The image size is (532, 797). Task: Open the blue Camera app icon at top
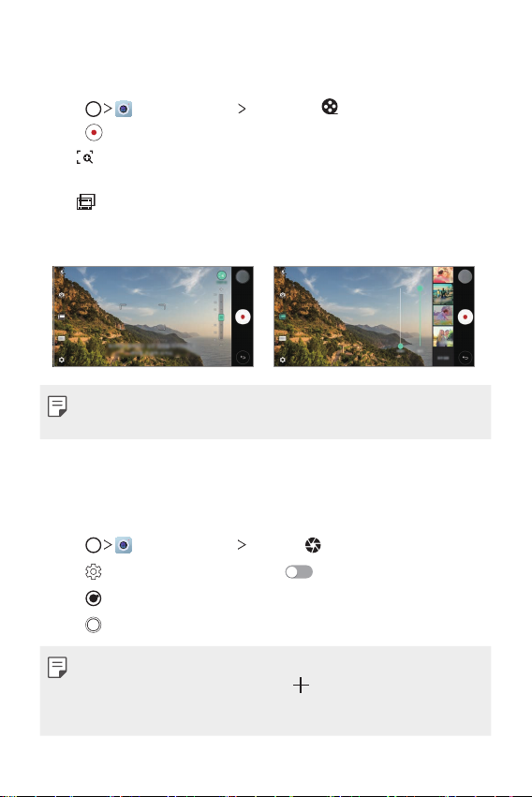pyautogui.click(x=124, y=109)
